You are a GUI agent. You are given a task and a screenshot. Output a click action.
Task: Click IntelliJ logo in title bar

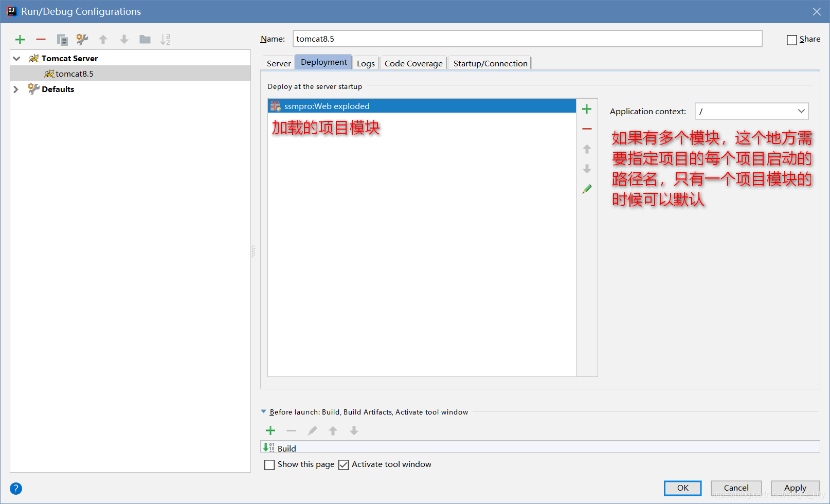pos(11,11)
